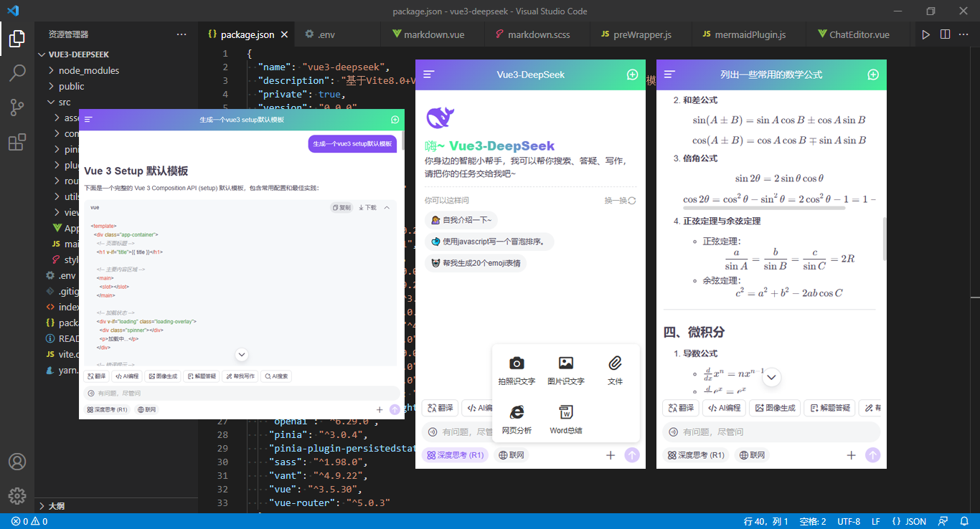
Task: Click new chat icon in math formulas panel
Action: click(873, 75)
